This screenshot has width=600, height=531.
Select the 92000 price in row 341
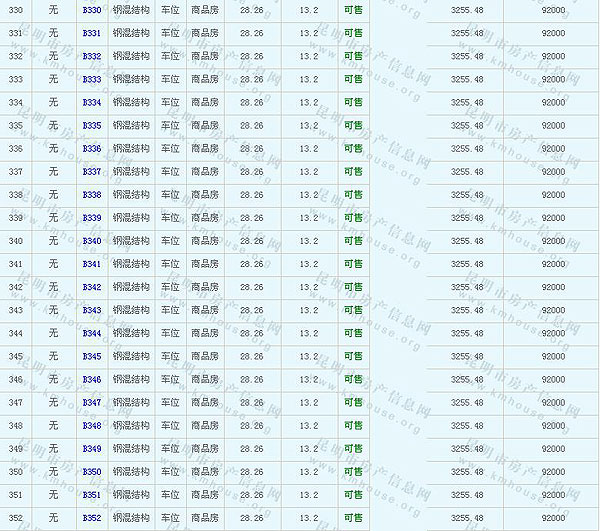coord(553,264)
